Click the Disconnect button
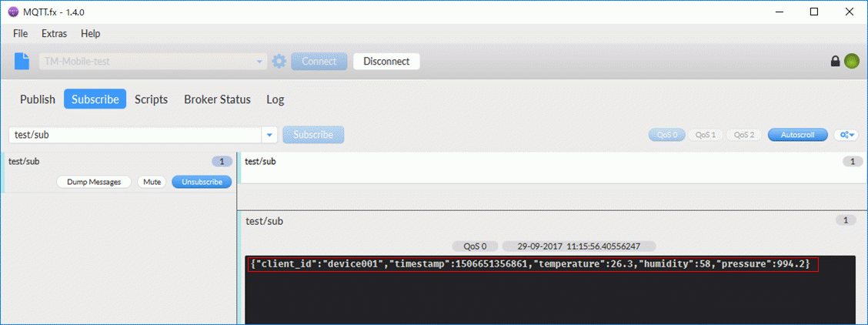This screenshot has height=325, width=868. click(386, 62)
